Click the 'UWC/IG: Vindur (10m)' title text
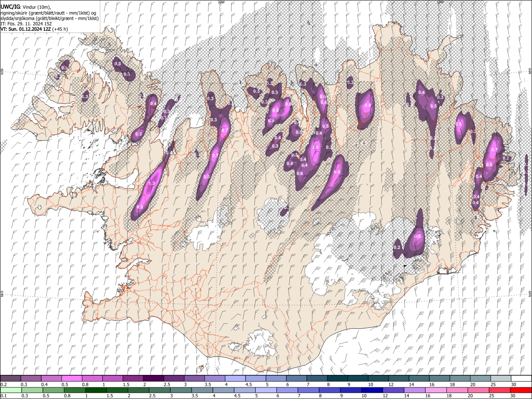 [x=26, y=7]
